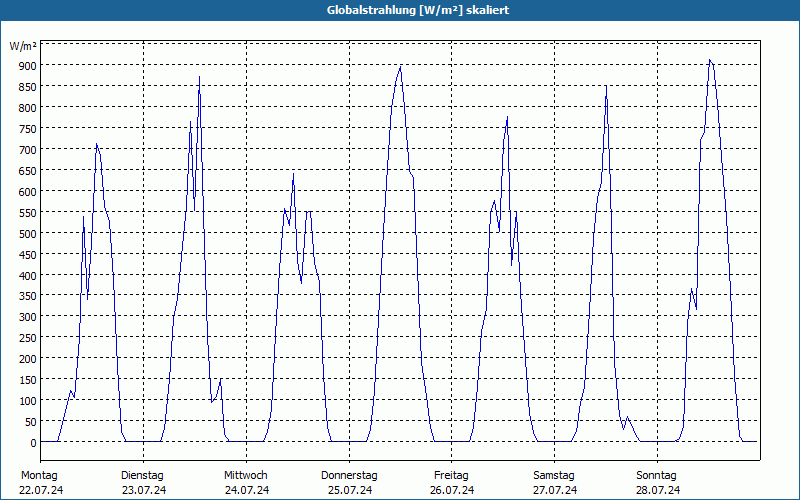Click the 700 y-axis value
This screenshot has width=800, height=500.
[x=28, y=150]
